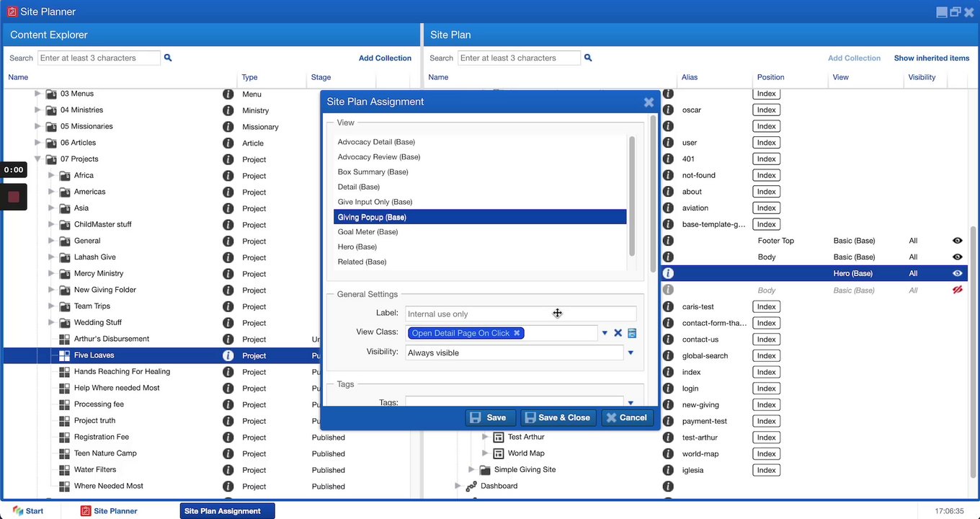Clear View Class with the X icon
Screen dimensions: 980x519
(618, 333)
